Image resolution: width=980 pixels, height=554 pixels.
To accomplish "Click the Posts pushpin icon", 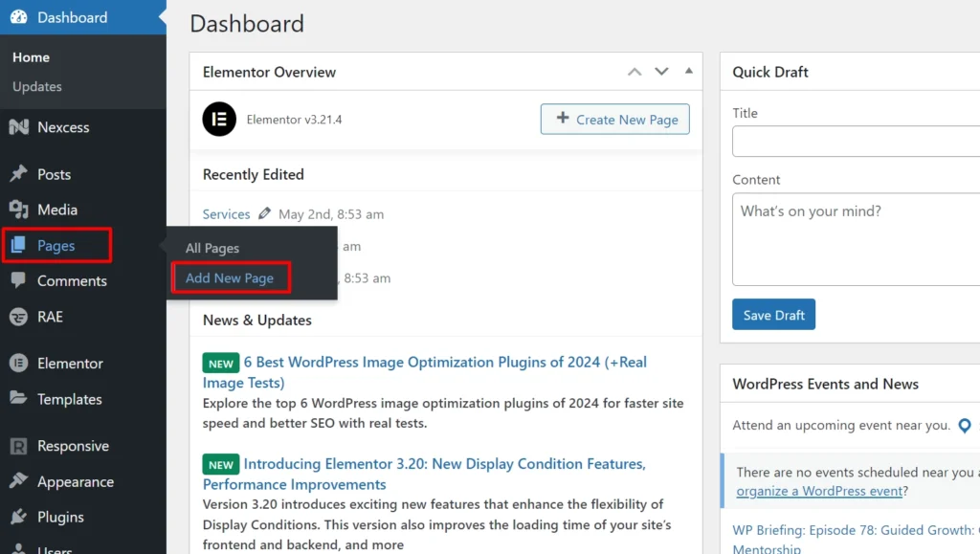I will point(19,173).
